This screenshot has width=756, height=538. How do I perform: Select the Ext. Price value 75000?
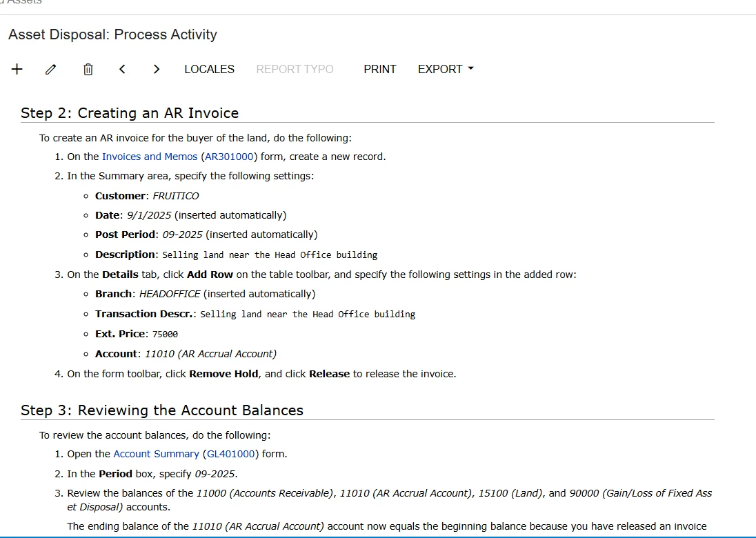click(x=165, y=334)
